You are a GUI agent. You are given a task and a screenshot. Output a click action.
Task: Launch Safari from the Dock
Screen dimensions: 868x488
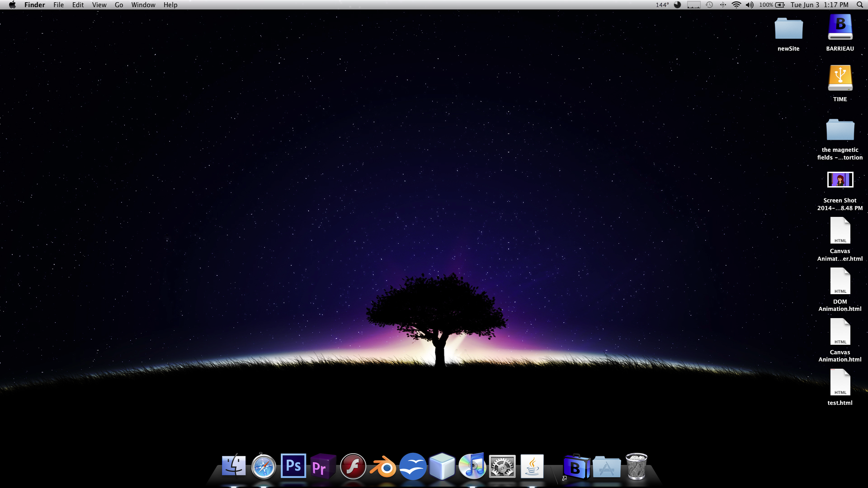tap(264, 466)
